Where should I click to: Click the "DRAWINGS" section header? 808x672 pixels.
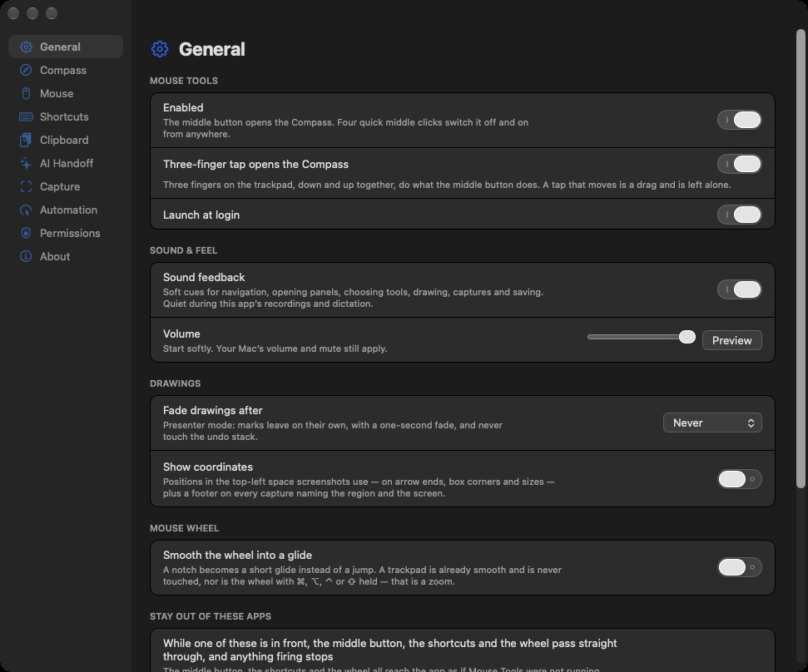(176, 383)
